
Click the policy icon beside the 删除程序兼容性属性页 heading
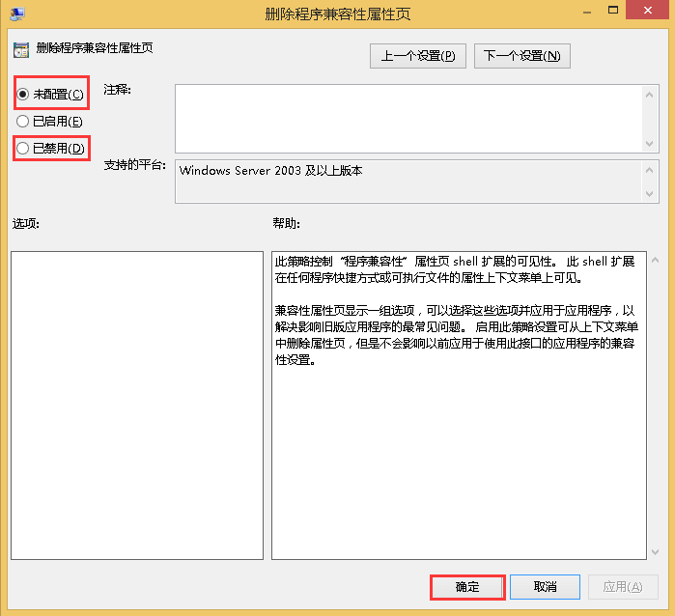click(x=21, y=49)
